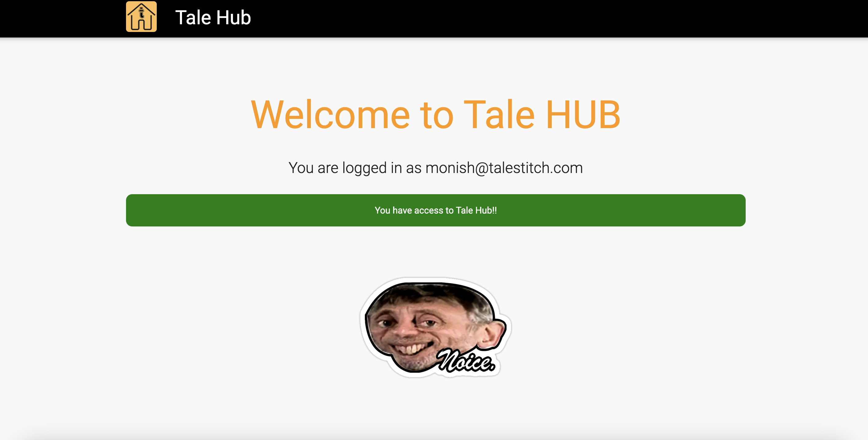Click the Tale Hub house logo icon
Screen dimensions: 868x440
141,17
